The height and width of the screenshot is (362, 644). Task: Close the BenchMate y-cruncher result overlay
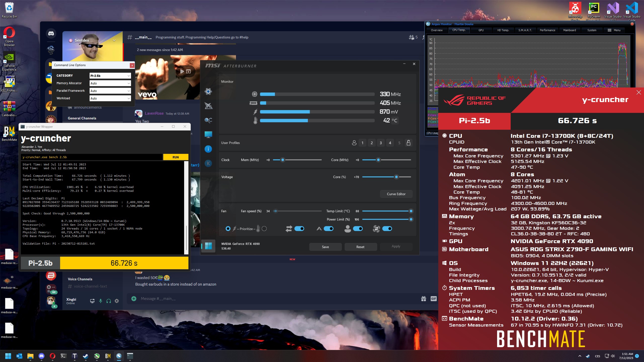click(639, 93)
